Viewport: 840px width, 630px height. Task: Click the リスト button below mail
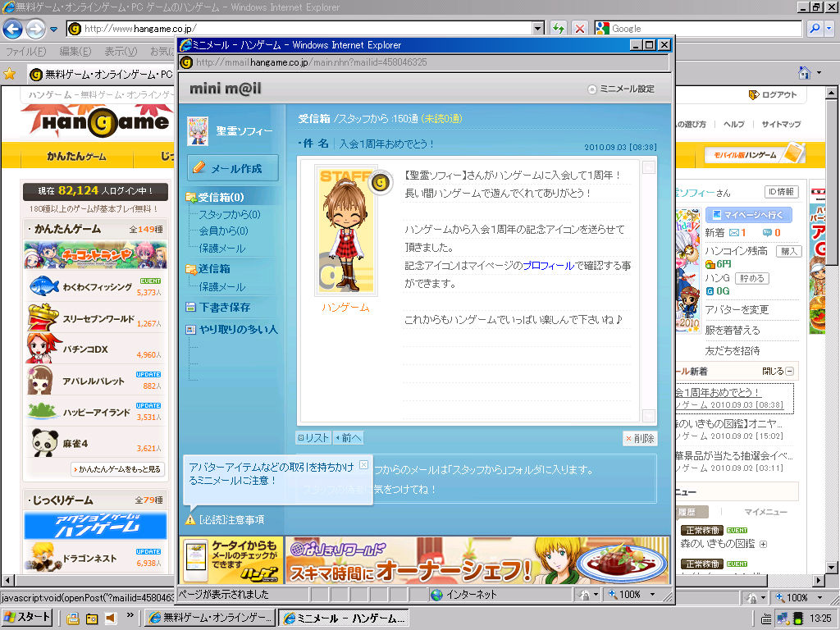(313, 438)
